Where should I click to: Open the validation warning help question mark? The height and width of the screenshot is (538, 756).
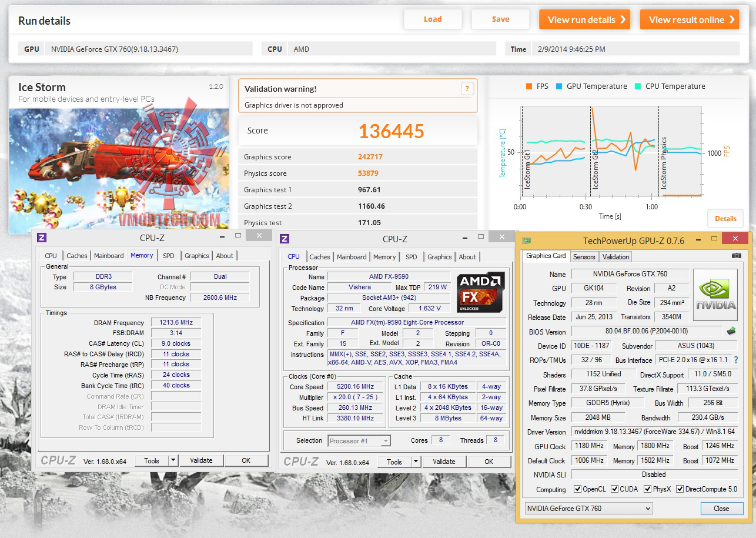coord(467,89)
